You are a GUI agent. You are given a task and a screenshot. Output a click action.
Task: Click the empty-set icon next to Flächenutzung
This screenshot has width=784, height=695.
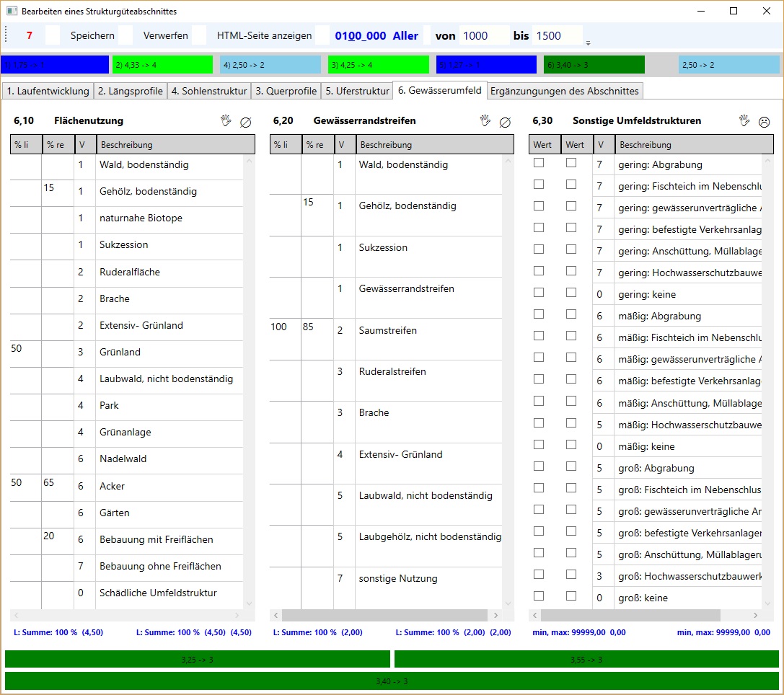[246, 122]
